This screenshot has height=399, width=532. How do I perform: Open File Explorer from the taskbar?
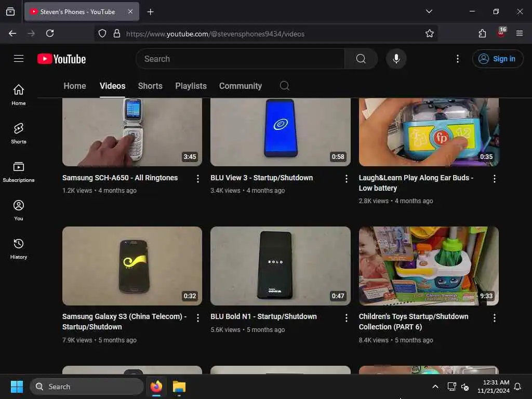(x=179, y=387)
